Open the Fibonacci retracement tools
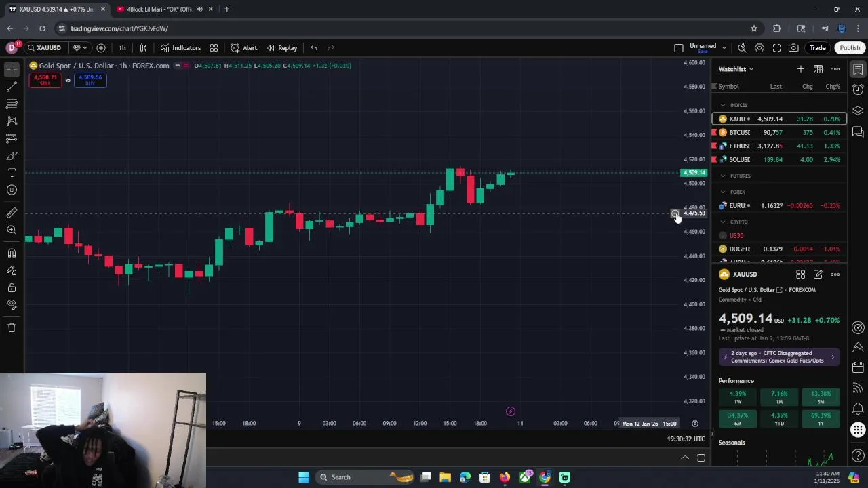This screenshot has height=488, width=868. pos(12,104)
